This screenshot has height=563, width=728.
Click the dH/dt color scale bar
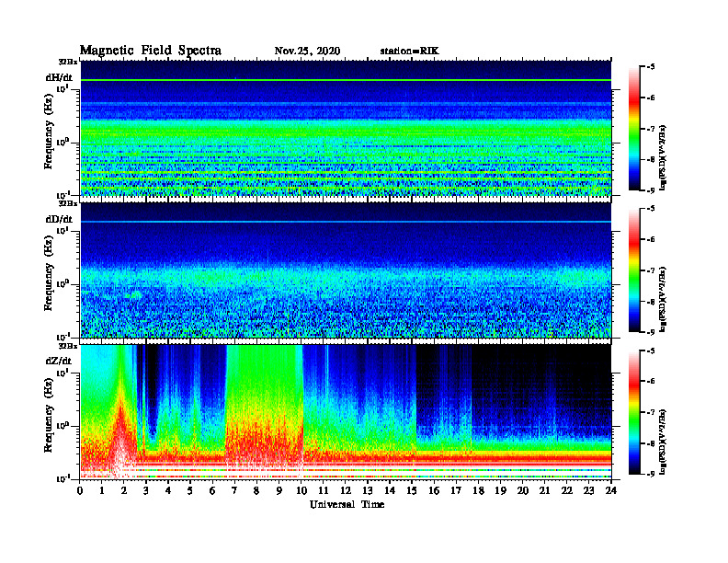(x=634, y=129)
